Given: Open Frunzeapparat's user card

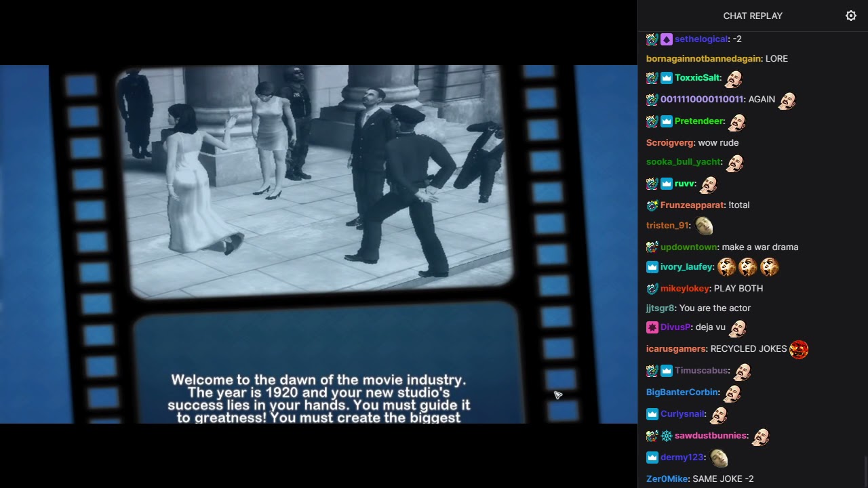Looking at the screenshot, I should click(691, 205).
